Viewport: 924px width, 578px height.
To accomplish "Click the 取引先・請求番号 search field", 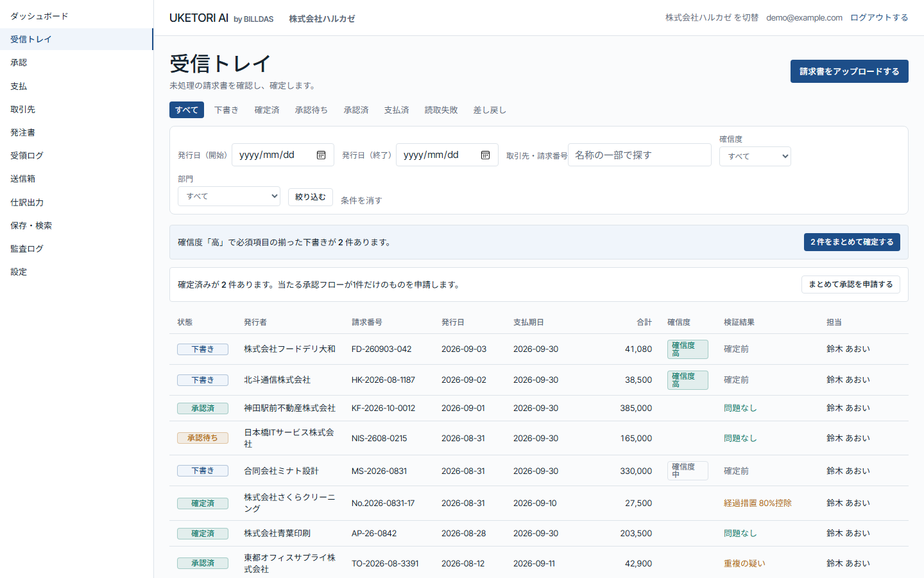I will tap(639, 155).
